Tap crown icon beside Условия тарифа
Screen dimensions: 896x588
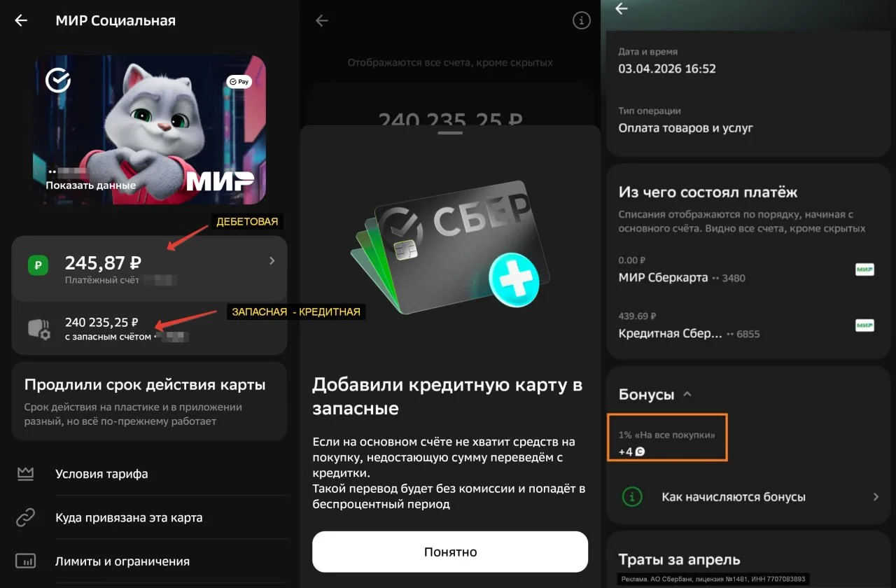pos(26,474)
